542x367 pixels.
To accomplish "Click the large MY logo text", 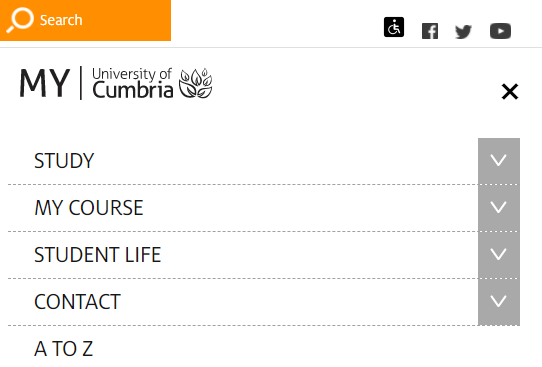I will [x=45, y=83].
